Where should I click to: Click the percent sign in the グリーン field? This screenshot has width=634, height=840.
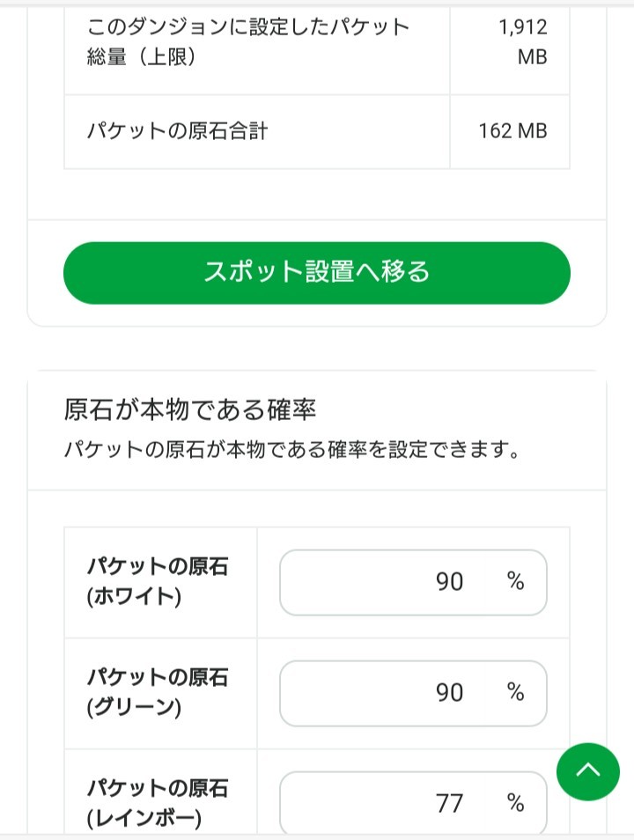pyautogui.click(x=515, y=692)
